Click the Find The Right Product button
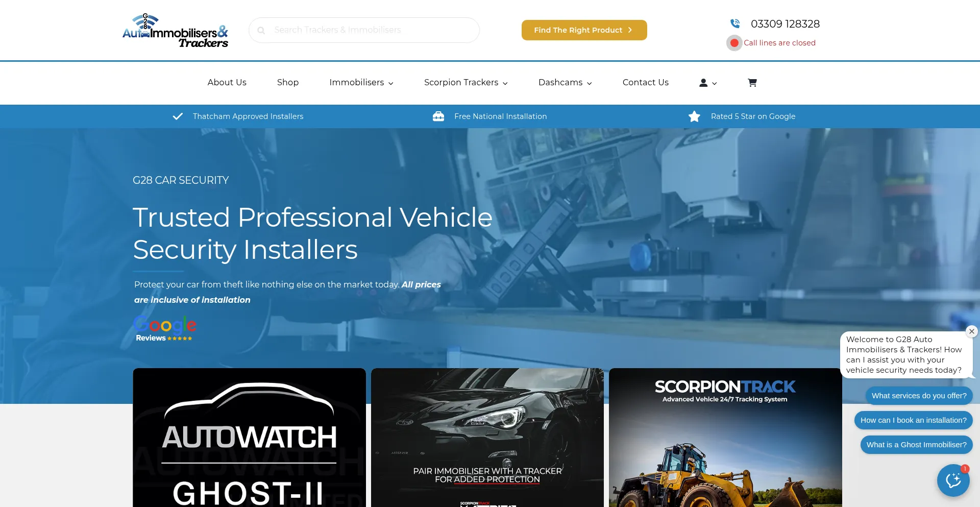 tap(584, 30)
